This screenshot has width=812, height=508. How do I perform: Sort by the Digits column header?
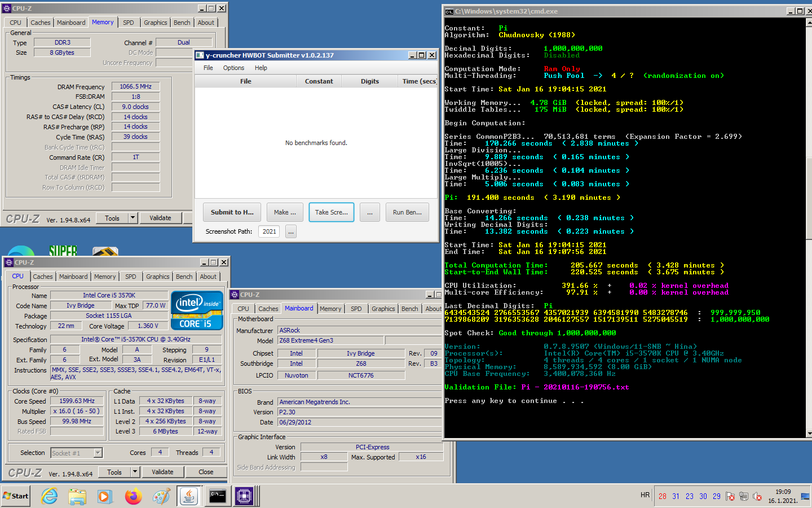(x=370, y=81)
